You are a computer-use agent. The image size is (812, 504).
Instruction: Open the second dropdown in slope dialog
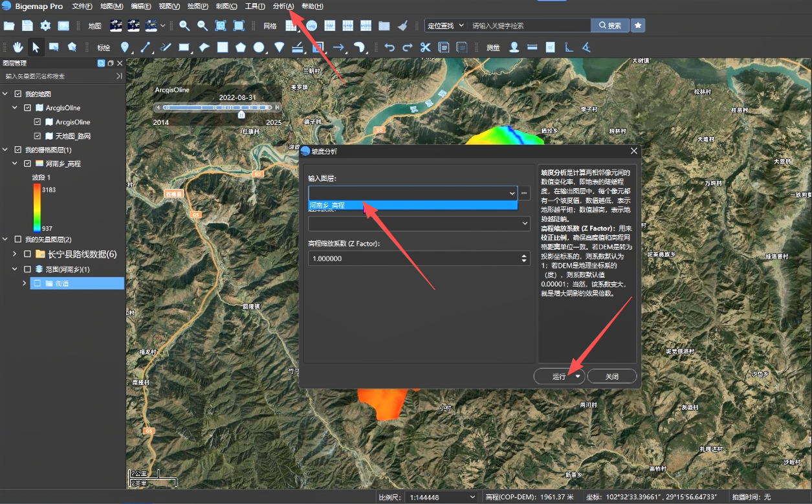(x=419, y=223)
